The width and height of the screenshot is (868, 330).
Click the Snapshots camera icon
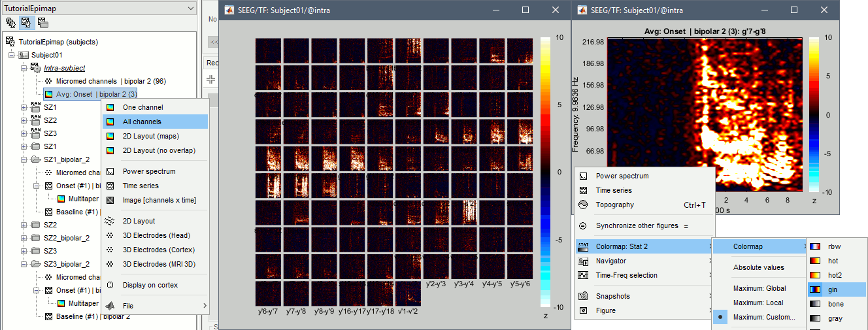point(583,296)
